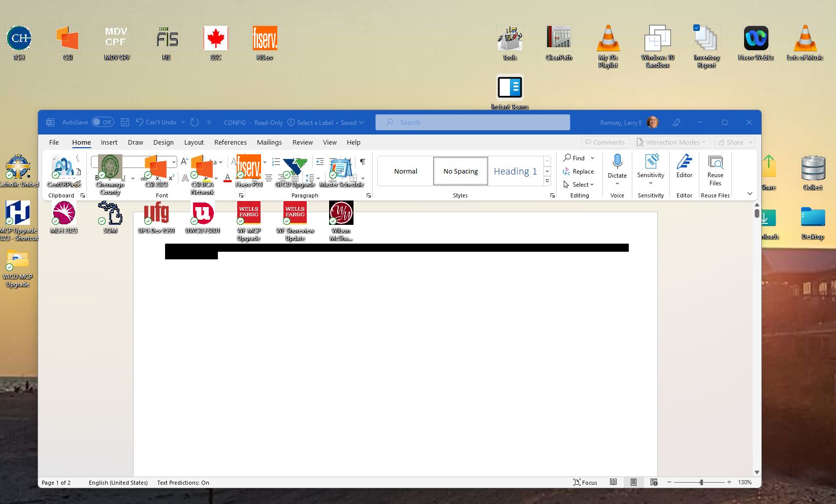Toggle superscript formatting
This screenshot has width=836, height=504.
(x=171, y=178)
